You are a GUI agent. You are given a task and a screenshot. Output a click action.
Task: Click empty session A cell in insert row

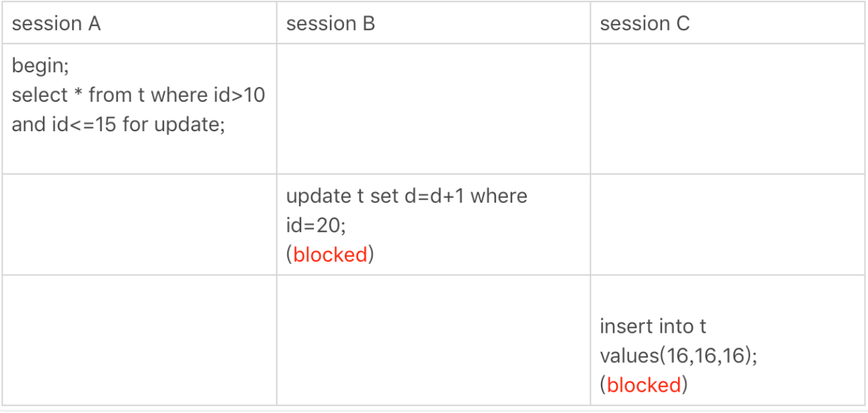click(x=139, y=340)
